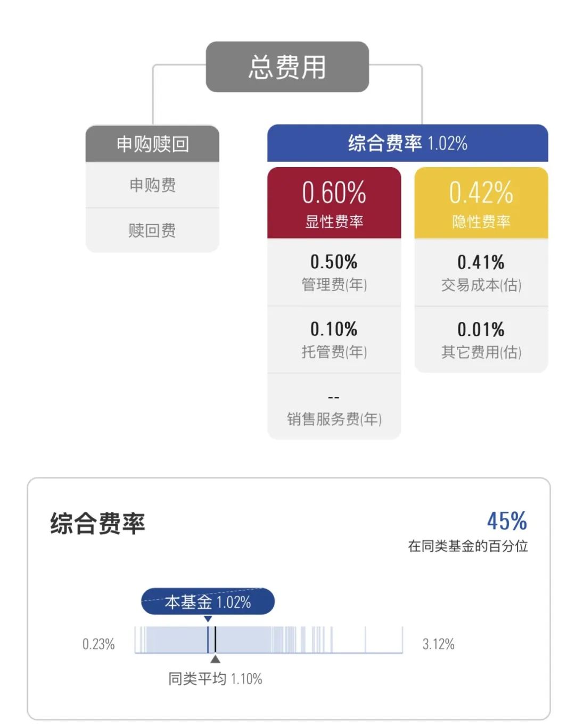Click the 总费用 header box
The height and width of the screenshot is (728, 575).
coord(287,67)
